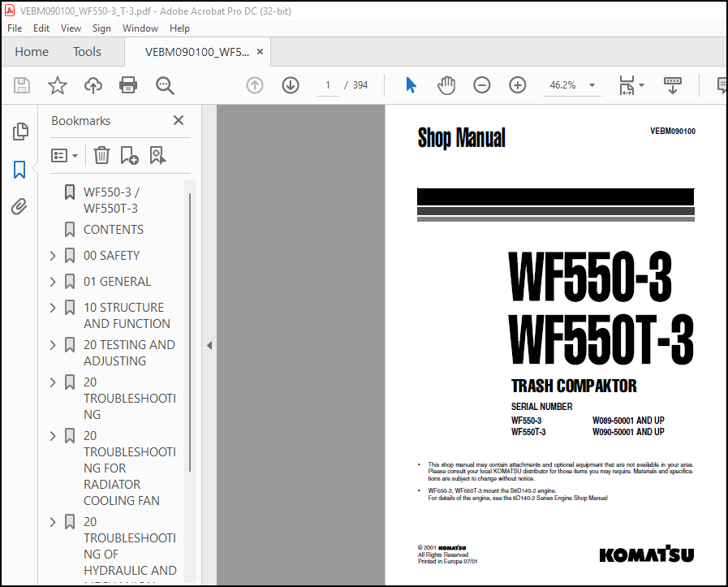The image size is (728, 587).
Task: Switch to the Tools tab
Action: [x=87, y=51]
